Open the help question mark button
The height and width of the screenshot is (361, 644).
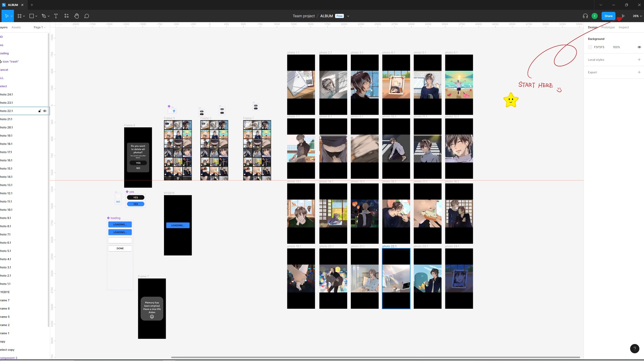coord(634,349)
